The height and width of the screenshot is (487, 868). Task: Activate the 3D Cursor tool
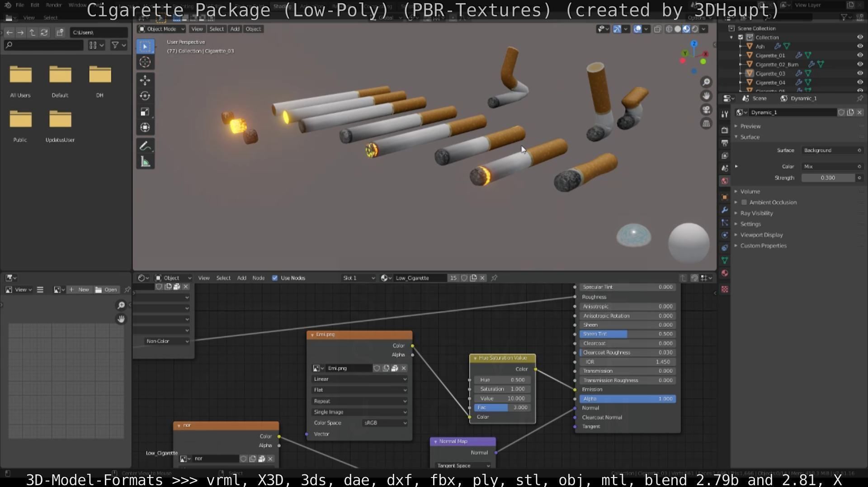coord(145,62)
